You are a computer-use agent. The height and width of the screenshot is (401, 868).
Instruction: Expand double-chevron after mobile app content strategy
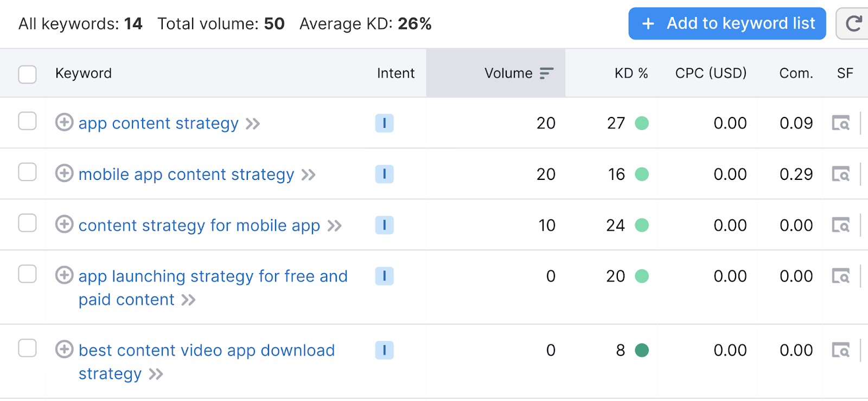(x=309, y=175)
